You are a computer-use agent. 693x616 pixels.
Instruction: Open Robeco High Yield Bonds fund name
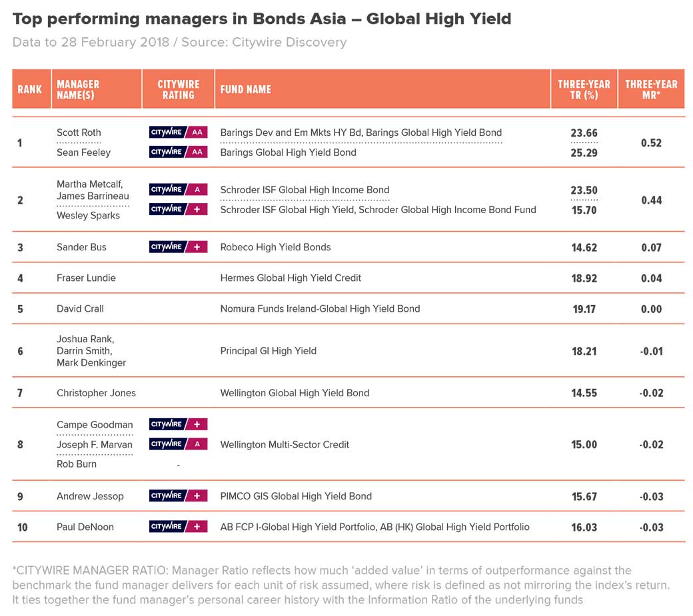pyautogui.click(x=275, y=247)
